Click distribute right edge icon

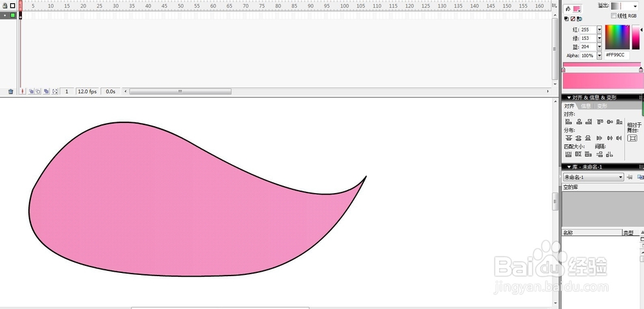(x=618, y=138)
